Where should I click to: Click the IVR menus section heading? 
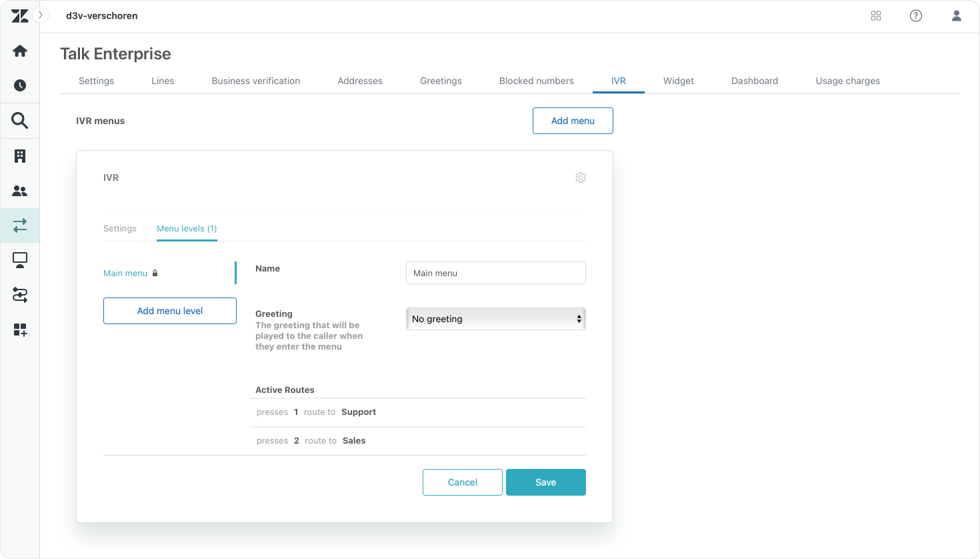[101, 121]
